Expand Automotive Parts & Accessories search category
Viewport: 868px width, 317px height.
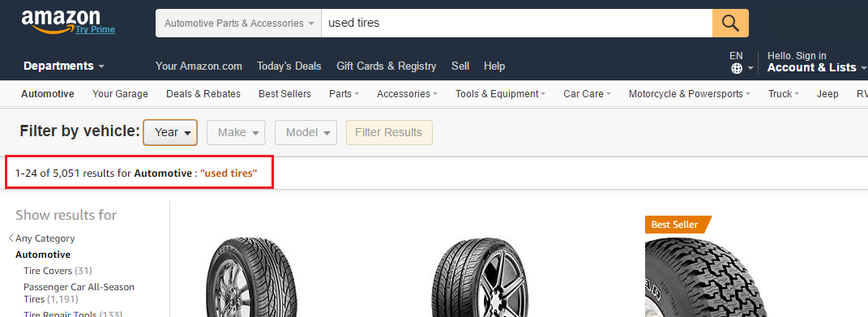pos(238,24)
